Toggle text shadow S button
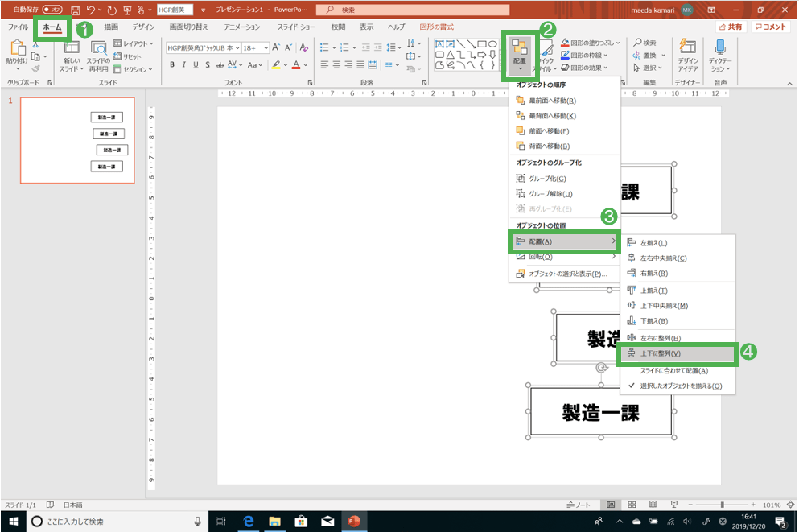Viewport: 799px width, 532px height. [208, 64]
